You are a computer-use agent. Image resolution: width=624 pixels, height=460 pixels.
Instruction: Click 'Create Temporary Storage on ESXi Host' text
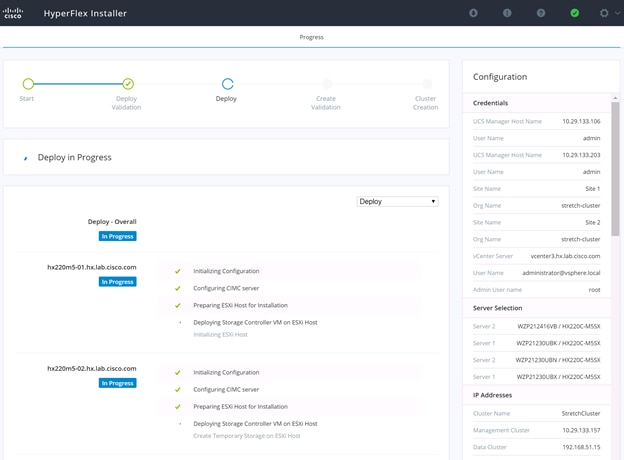pos(247,436)
